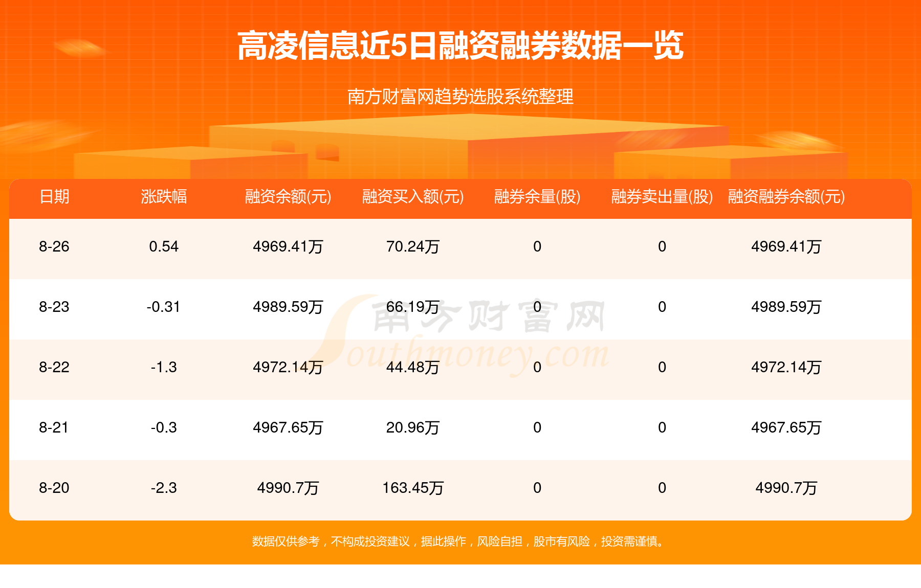Click 融券卖出量 zero in 8-23 row
Screen dimensions: 921x588
662,307
